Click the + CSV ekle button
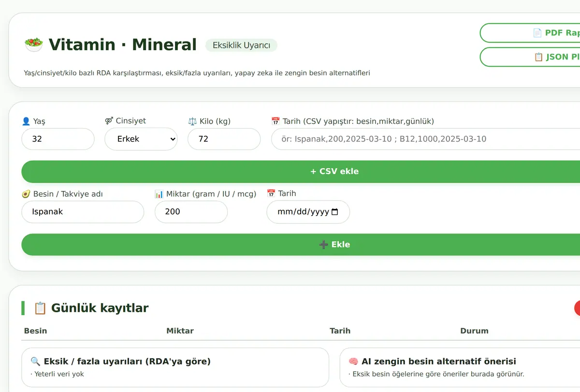Viewport: 580px width, 392px height. pyautogui.click(x=301, y=171)
